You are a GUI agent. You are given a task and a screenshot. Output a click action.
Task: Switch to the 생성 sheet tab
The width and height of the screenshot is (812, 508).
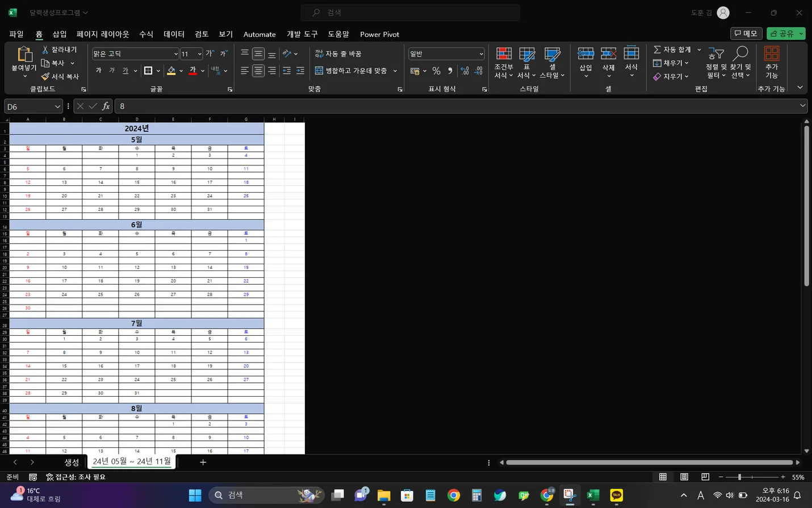click(x=72, y=462)
